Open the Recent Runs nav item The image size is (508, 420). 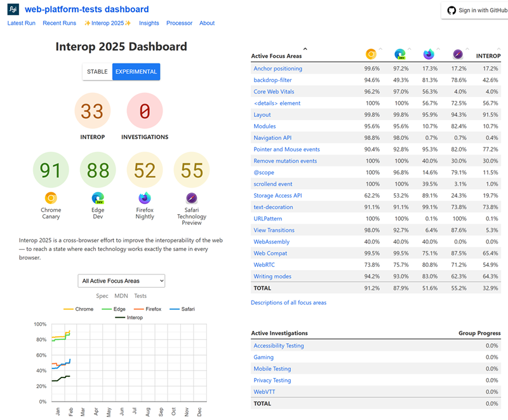59,23
